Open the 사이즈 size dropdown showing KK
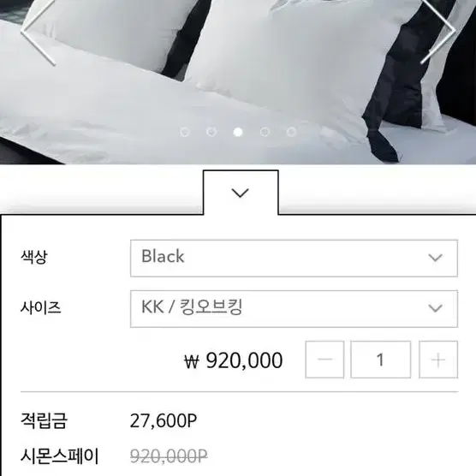 click(x=294, y=309)
